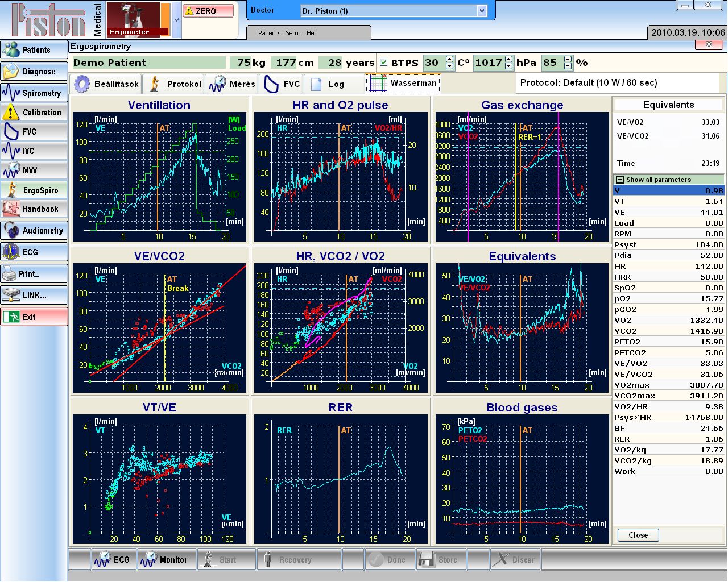Click the Monitor button in bottom toolbar
This screenshot has width=728, height=582.
(x=166, y=559)
